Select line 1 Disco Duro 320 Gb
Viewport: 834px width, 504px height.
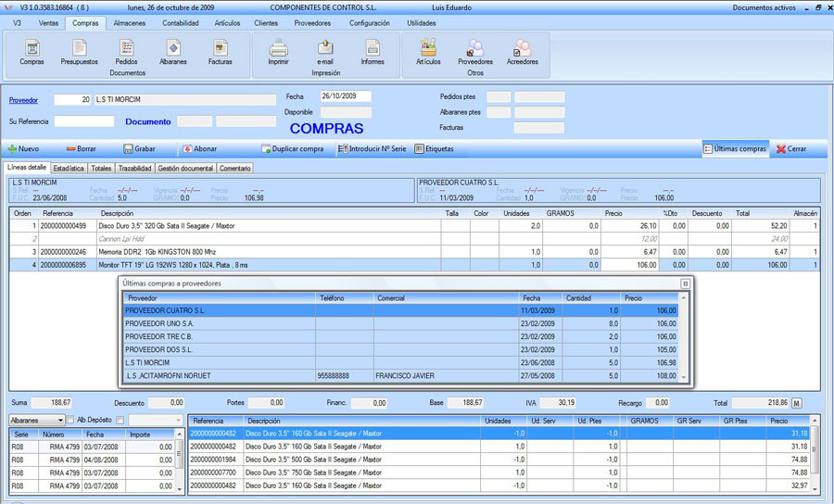pos(414,226)
